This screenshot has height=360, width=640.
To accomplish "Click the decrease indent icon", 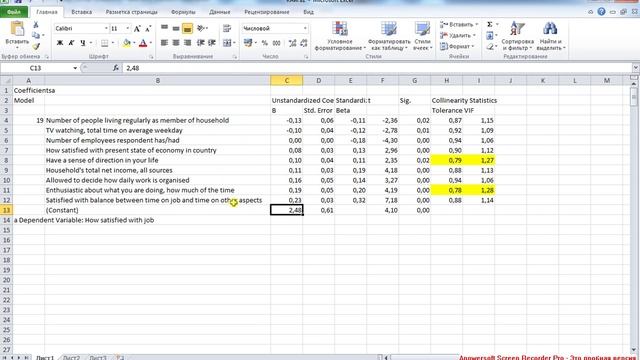I will (201, 43).
